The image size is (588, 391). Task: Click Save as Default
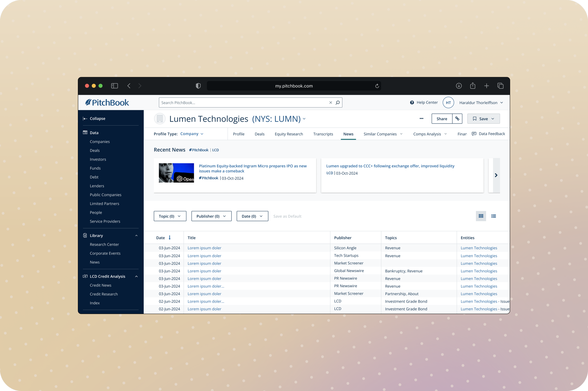coord(287,216)
